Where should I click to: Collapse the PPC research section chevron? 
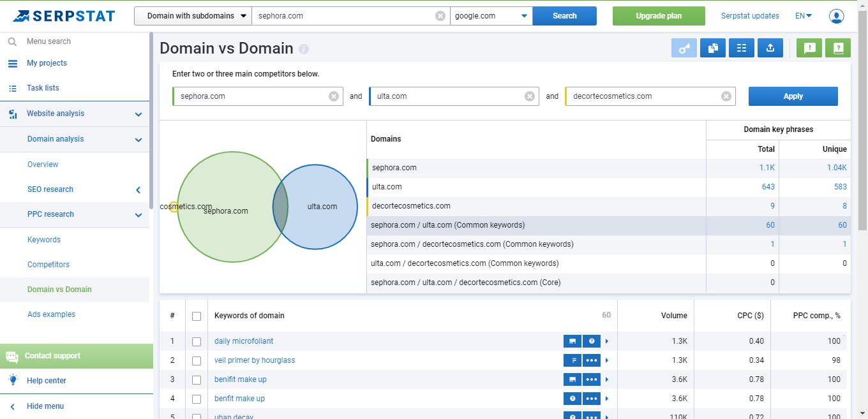pos(138,215)
